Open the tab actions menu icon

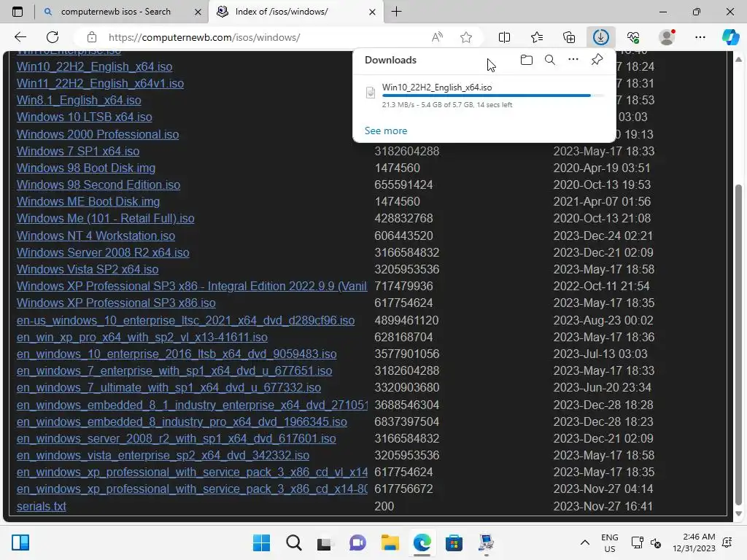point(18,12)
